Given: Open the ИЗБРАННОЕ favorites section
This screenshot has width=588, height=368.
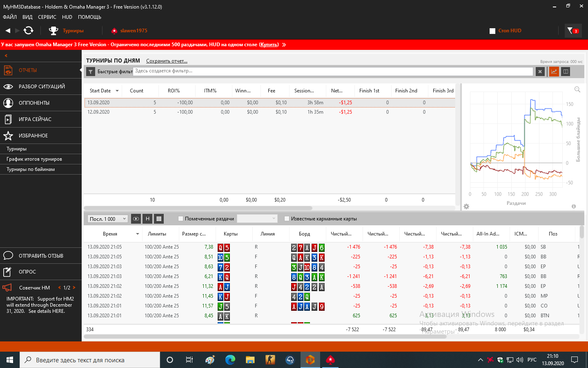Looking at the screenshot, I should point(41,136).
